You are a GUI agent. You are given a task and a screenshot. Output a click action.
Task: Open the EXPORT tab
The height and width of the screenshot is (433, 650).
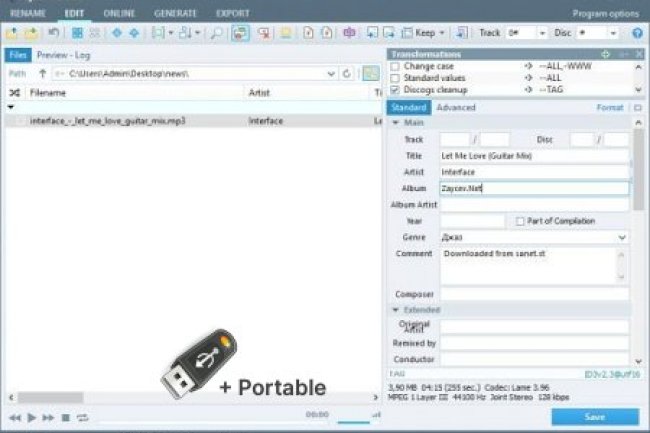pyautogui.click(x=233, y=13)
